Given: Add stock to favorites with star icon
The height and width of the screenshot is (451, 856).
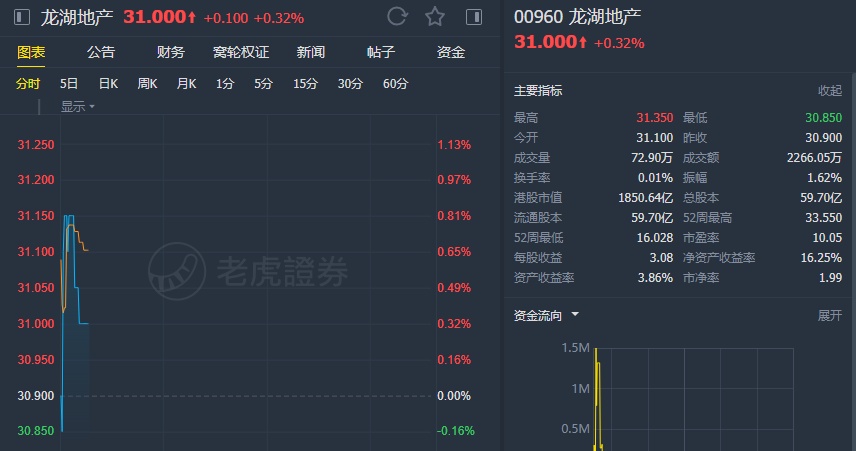Looking at the screenshot, I should (x=435, y=16).
